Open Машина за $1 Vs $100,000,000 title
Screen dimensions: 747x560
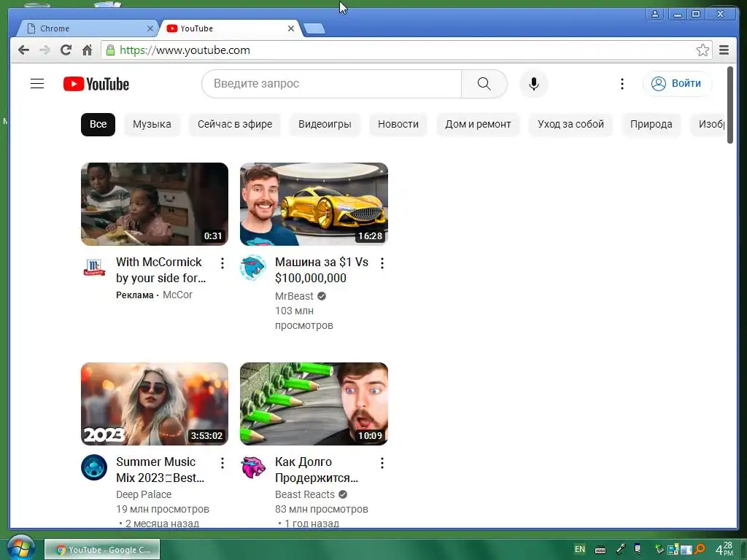click(x=322, y=270)
